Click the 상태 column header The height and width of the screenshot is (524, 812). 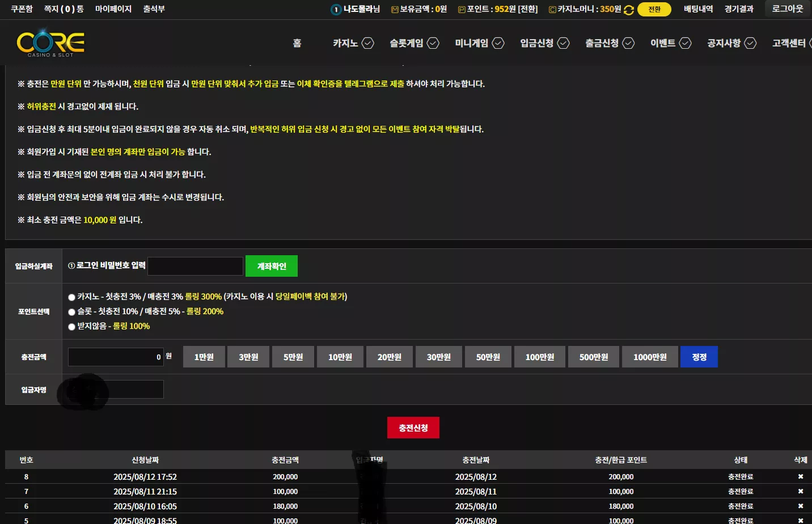pyautogui.click(x=741, y=460)
